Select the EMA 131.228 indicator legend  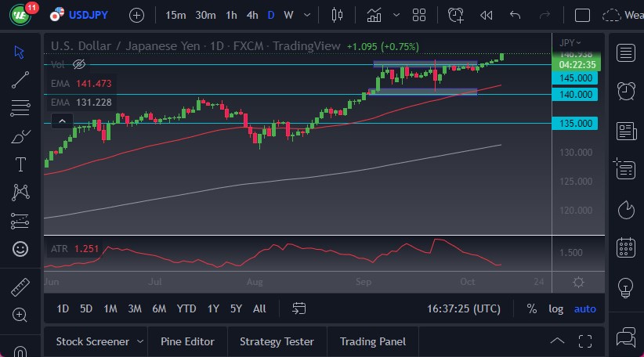pyautogui.click(x=81, y=103)
